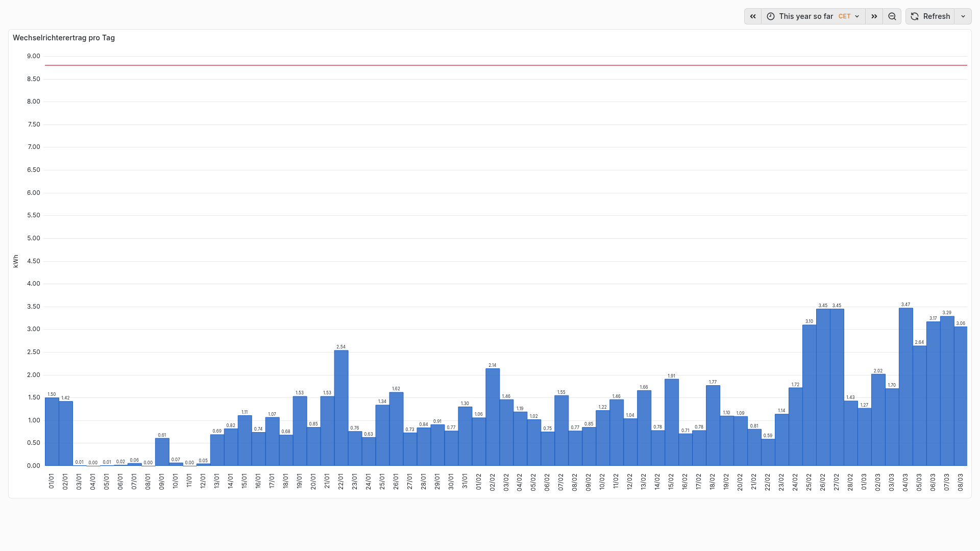Click the 02/02 bar labeled 2.14
The image size is (980, 551).
(493, 417)
